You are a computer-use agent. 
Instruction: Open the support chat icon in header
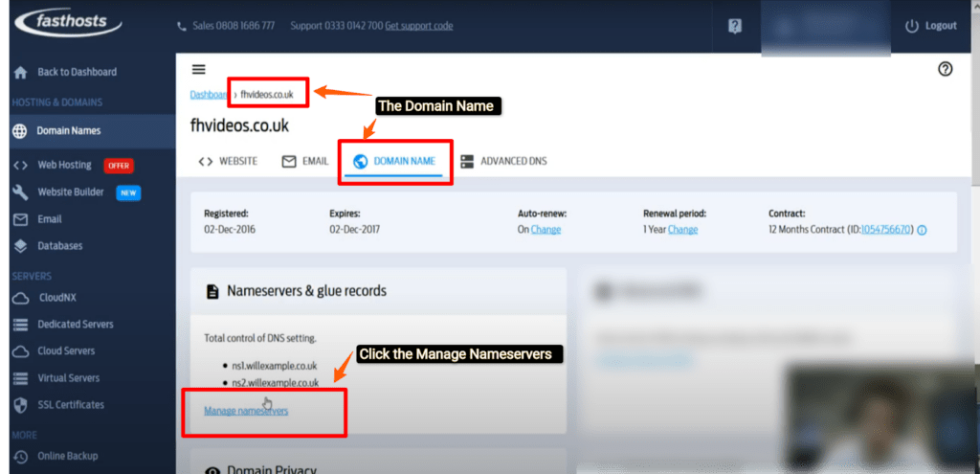(x=735, y=26)
